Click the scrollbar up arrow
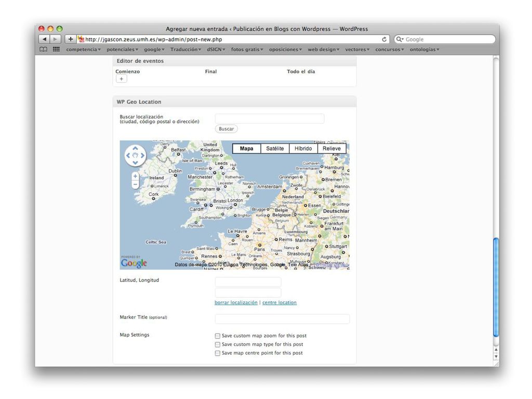 tap(496, 350)
